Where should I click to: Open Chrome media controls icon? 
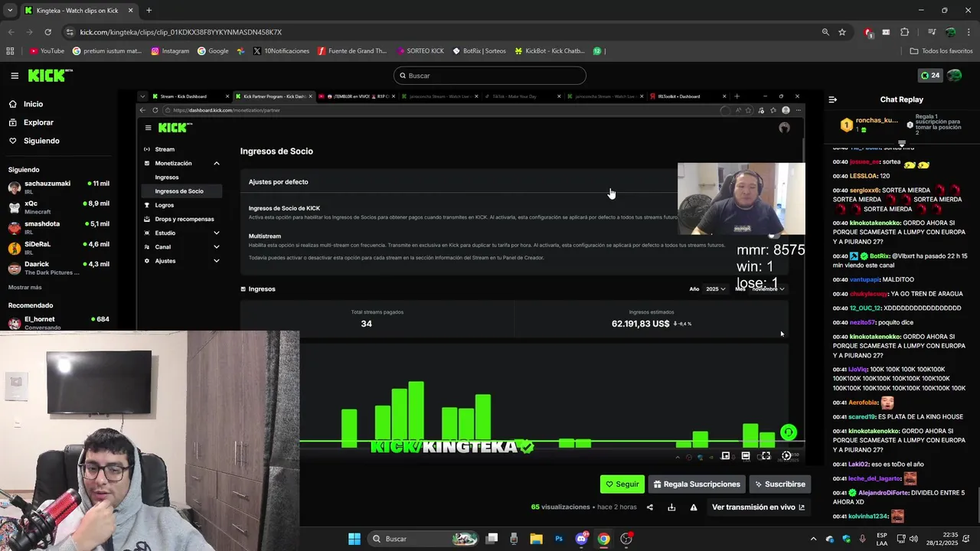click(x=932, y=32)
